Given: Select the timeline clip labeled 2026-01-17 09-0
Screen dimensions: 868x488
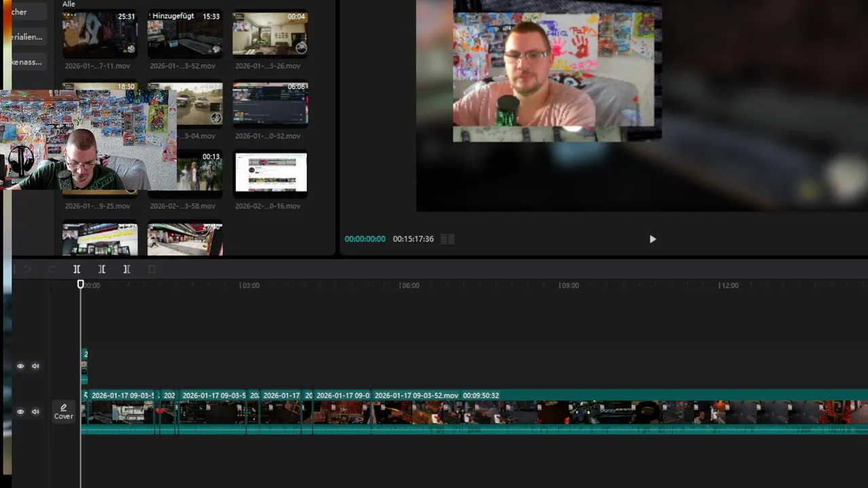Looking at the screenshot, I should 342,411.
